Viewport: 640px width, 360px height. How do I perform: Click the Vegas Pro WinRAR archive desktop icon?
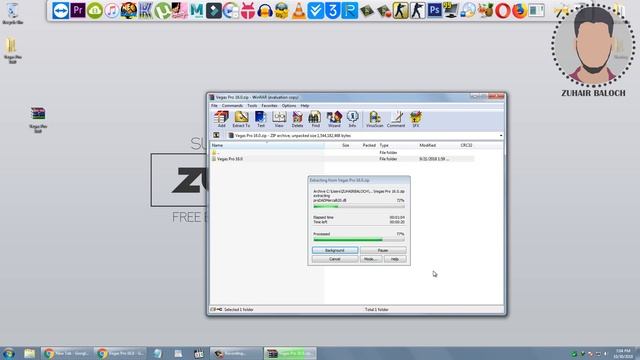coord(38,120)
